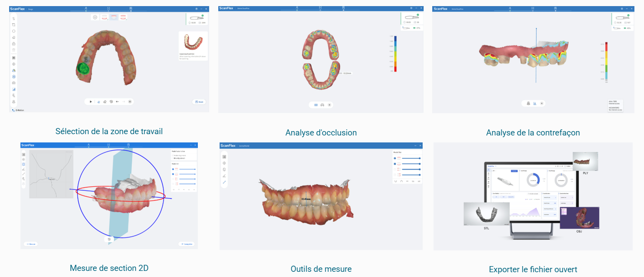Enable the Bite Adjustment checkbox
The width and height of the screenshot is (644, 277).
(173, 158)
